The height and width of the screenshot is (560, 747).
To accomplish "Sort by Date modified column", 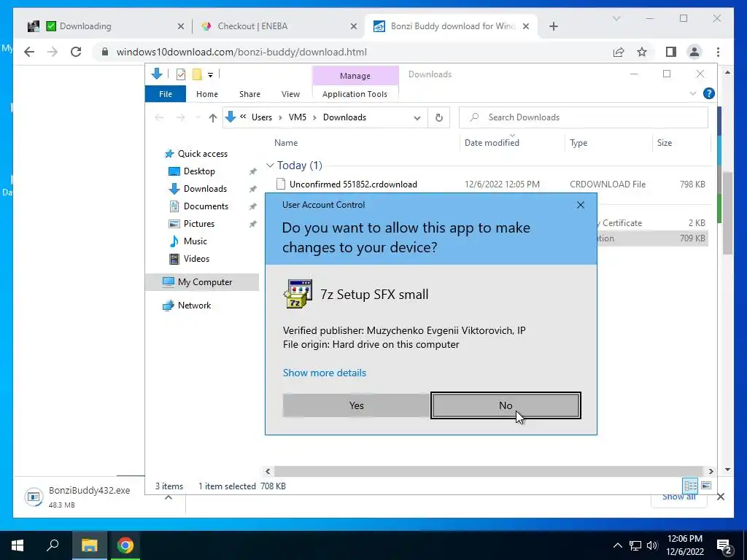I will (x=492, y=143).
